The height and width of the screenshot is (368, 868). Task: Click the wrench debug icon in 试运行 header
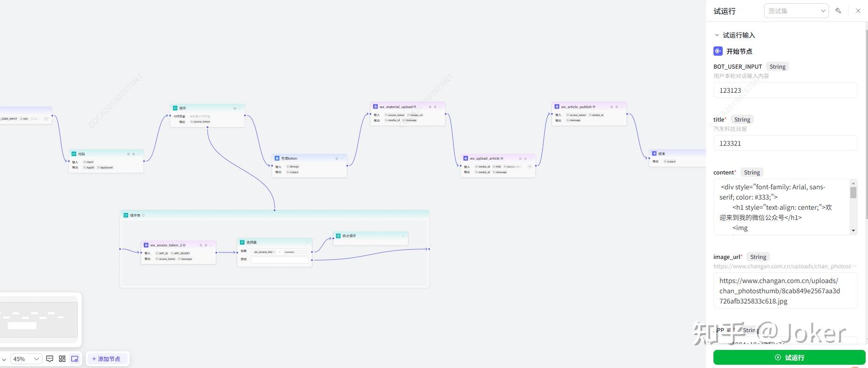click(838, 11)
